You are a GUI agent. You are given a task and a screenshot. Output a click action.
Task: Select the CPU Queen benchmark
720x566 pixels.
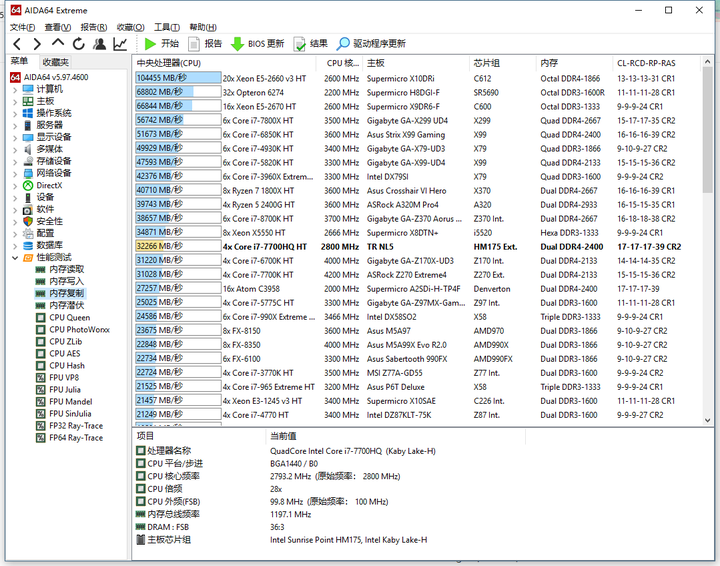pyautogui.click(x=69, y=318)
